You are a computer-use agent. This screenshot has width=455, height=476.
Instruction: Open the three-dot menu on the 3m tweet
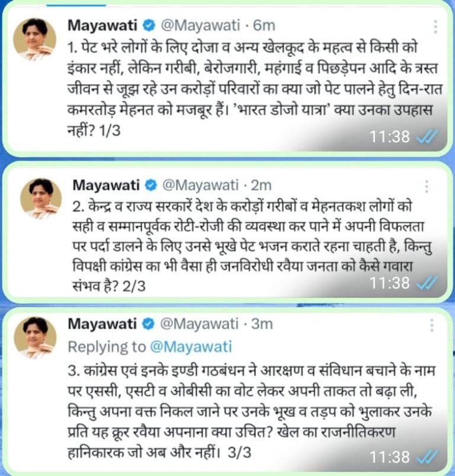[x=432, y=325]
